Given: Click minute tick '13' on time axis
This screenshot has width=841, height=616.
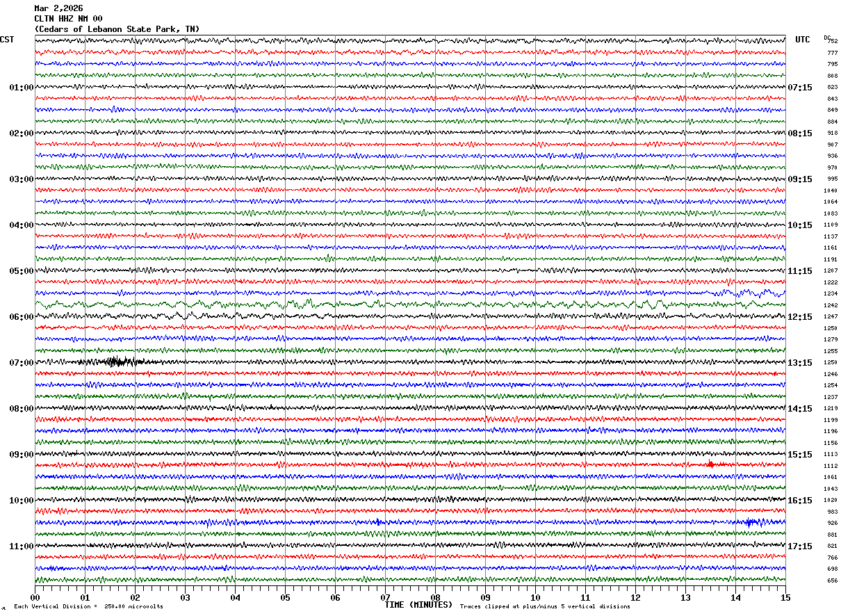Looking at the screenshot, I should coord(686,597).
